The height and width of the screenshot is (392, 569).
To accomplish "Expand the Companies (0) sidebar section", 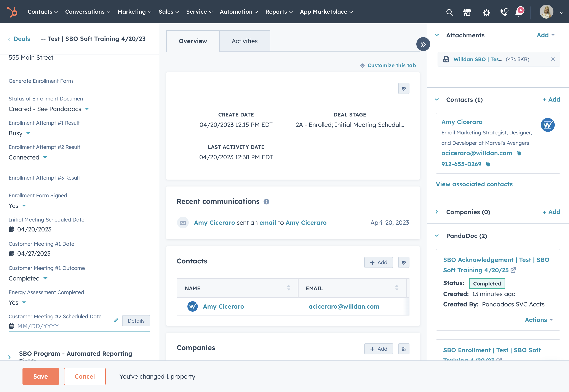I will tap(436, 212).
